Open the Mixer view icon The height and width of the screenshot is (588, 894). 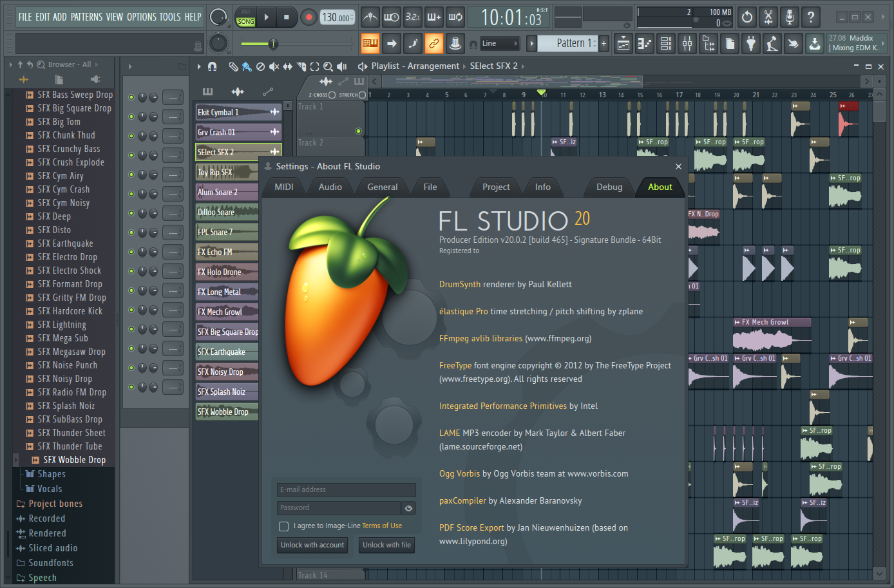(x=687, y=44)
